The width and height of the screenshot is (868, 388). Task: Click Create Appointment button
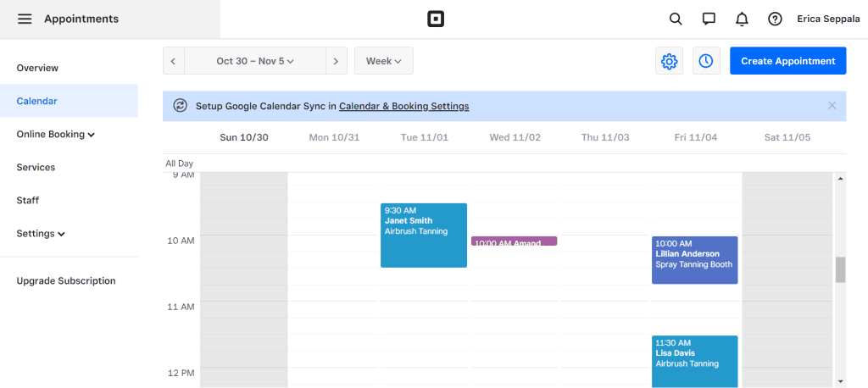pyautogui.click(x=787, y=61)
